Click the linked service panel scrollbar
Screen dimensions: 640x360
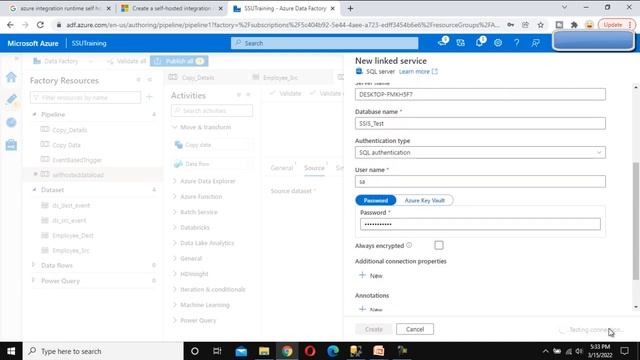point(636,220)
